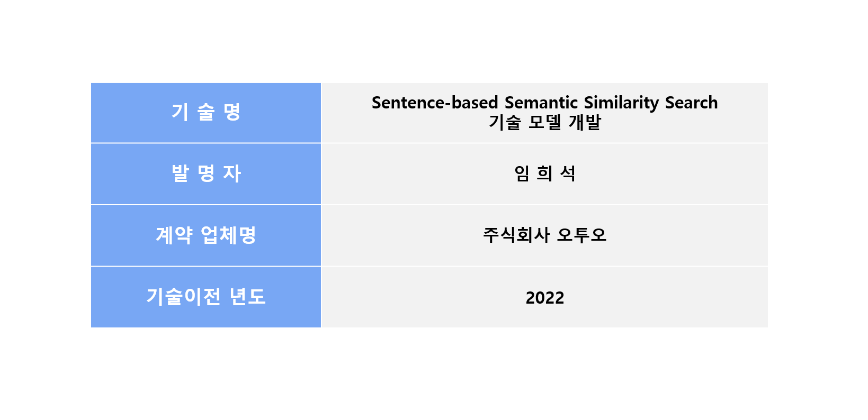This screenshot has width=868, height=420.
Task: Click 기술 at the start of the second title line
Action: (505, 123)
